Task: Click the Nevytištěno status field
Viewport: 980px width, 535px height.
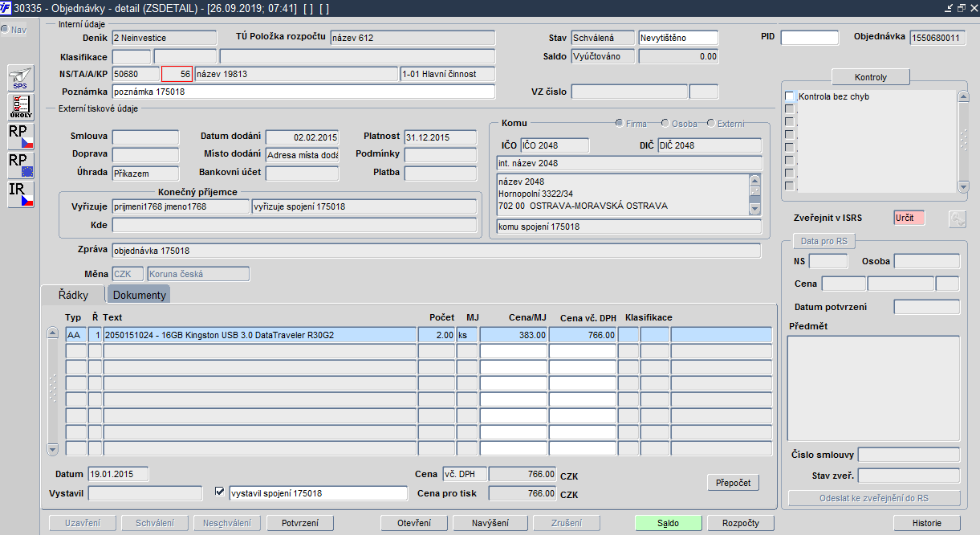Action: tap(678, 38)
